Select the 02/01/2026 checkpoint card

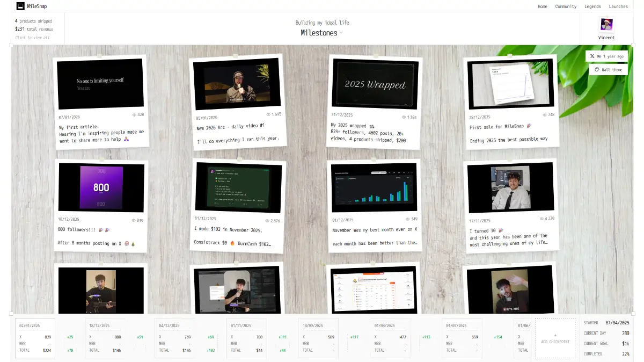pos(35,338)
